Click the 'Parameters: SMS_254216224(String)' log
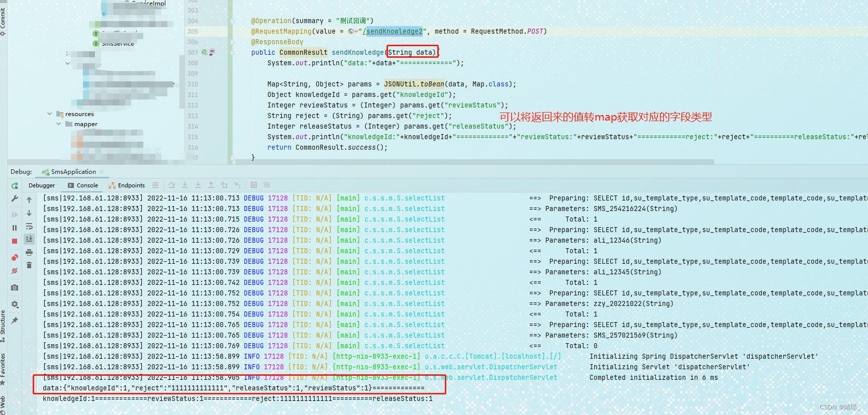The width and height of the screenshot is (868, 415). pos(611,209)
